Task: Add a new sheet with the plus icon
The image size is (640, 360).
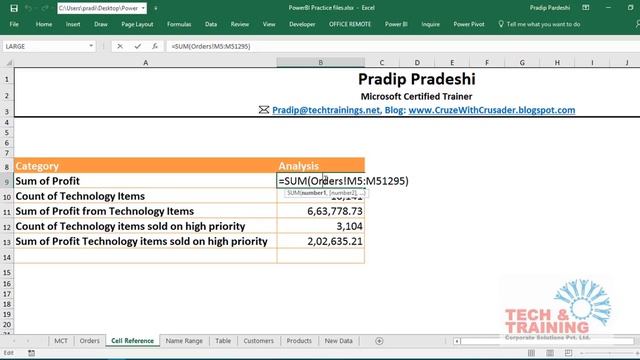Action: (x=379, y=341)
